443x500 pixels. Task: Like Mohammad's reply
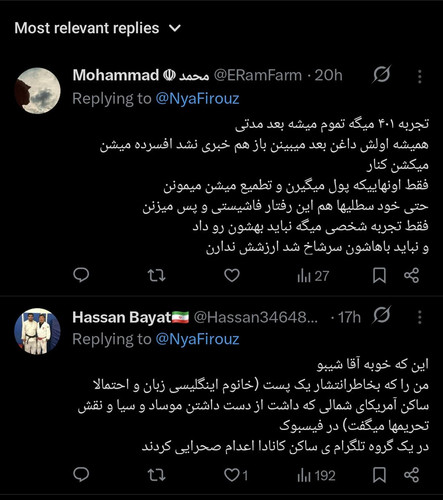click(x=232, y=276)
